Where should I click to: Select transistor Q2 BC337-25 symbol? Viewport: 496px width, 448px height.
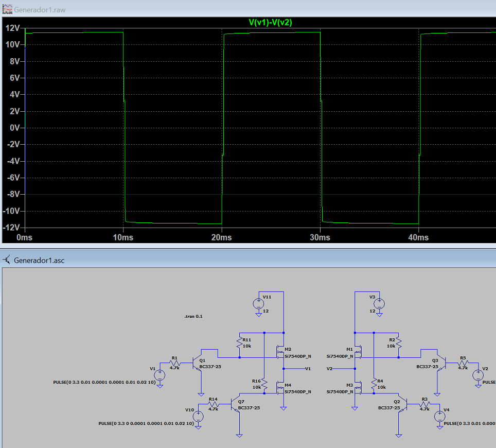[403, 404]
